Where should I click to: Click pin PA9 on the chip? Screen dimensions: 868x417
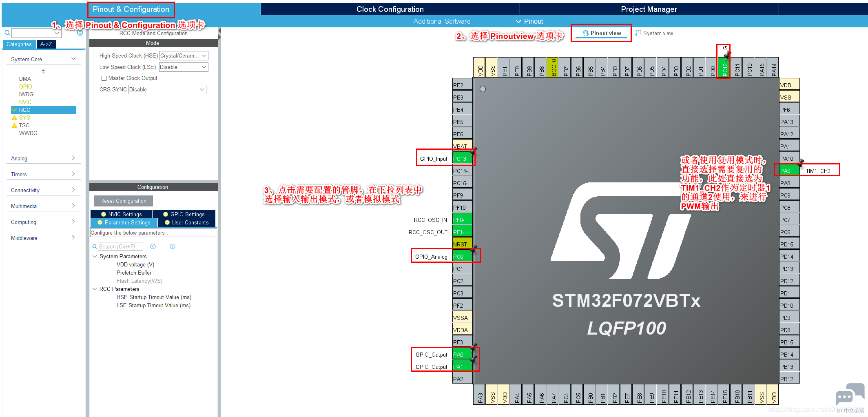tap(789, 171)
